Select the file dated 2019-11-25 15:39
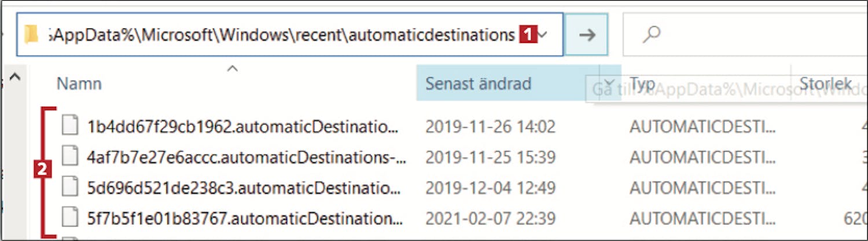Screen dimensions: 868x241 (x=490, y=156)
